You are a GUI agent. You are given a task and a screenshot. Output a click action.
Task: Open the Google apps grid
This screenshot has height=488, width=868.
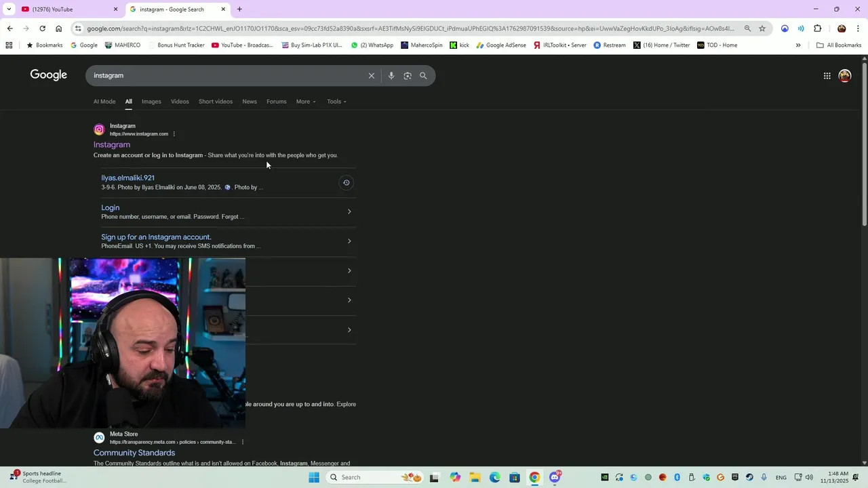(x=827, y=76)
